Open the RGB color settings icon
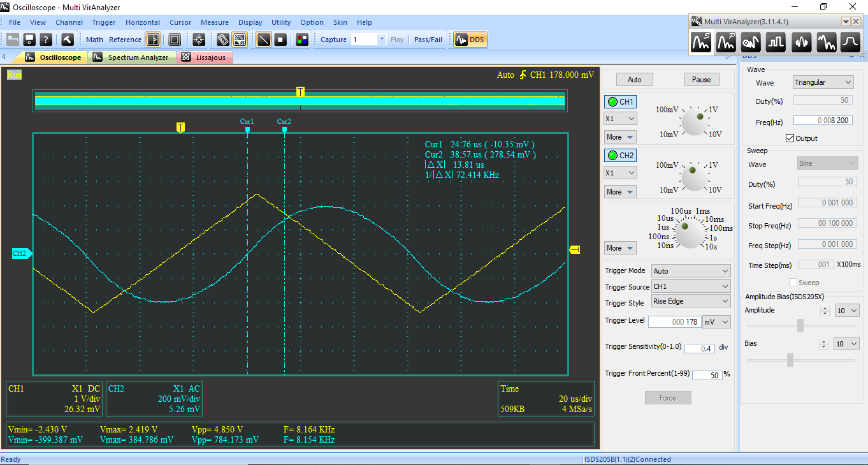This screenshot has width=868, height=465. (302, 40)
